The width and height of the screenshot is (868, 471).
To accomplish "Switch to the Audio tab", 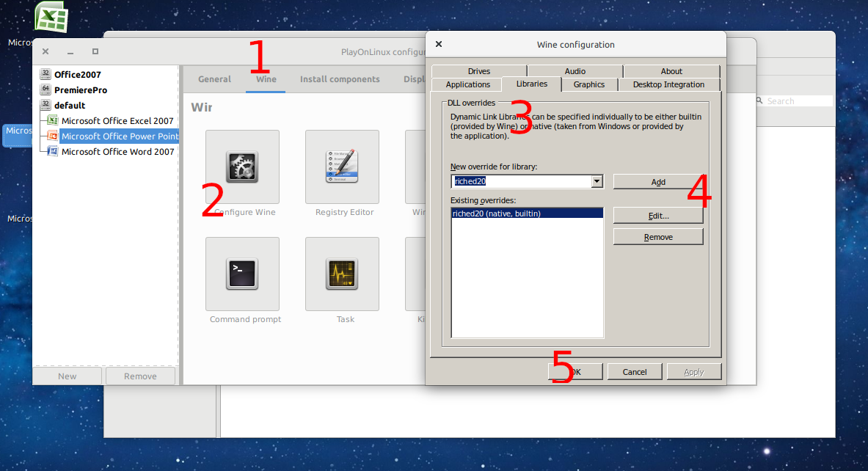I will tap(575, 71).
